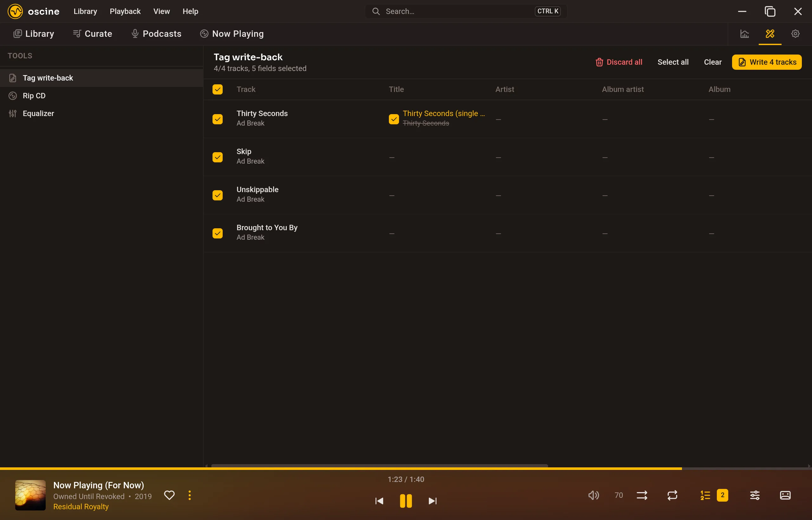Click the Clear button

712,62
